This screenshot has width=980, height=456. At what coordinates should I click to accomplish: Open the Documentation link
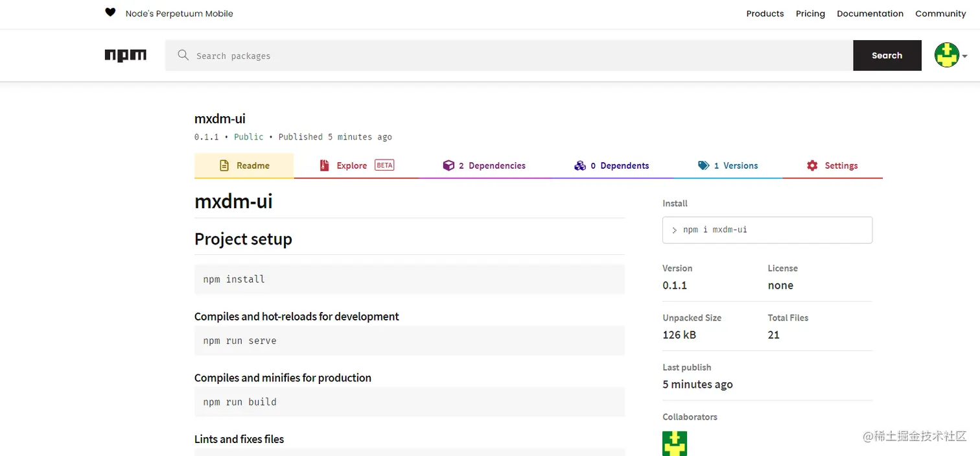point(870,14)
